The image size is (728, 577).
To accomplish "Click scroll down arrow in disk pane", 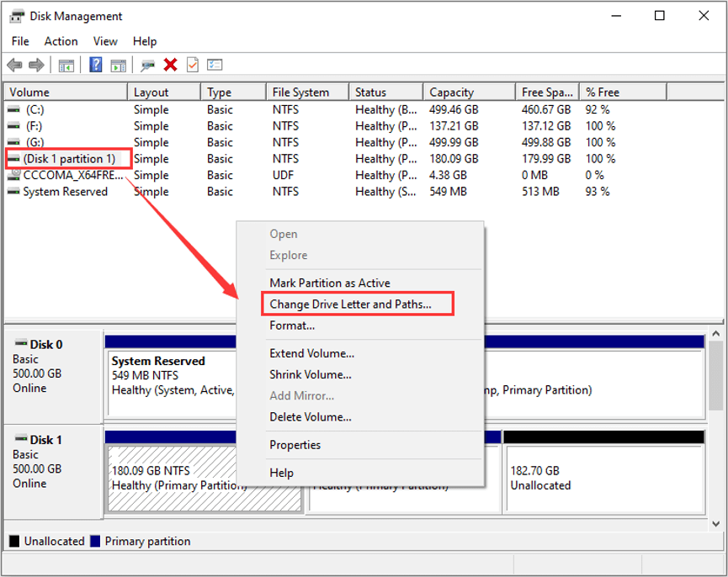I will click(716, 524).
